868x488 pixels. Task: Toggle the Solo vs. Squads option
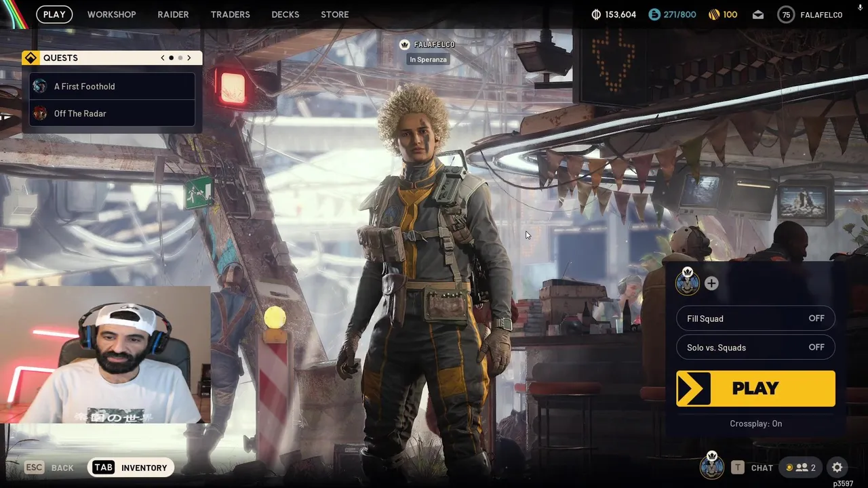[x=755, y=347]
